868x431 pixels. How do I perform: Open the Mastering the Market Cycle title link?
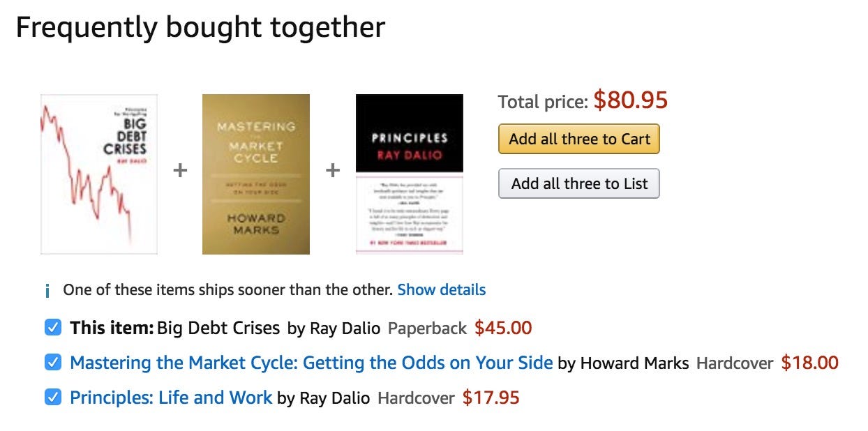311,363
